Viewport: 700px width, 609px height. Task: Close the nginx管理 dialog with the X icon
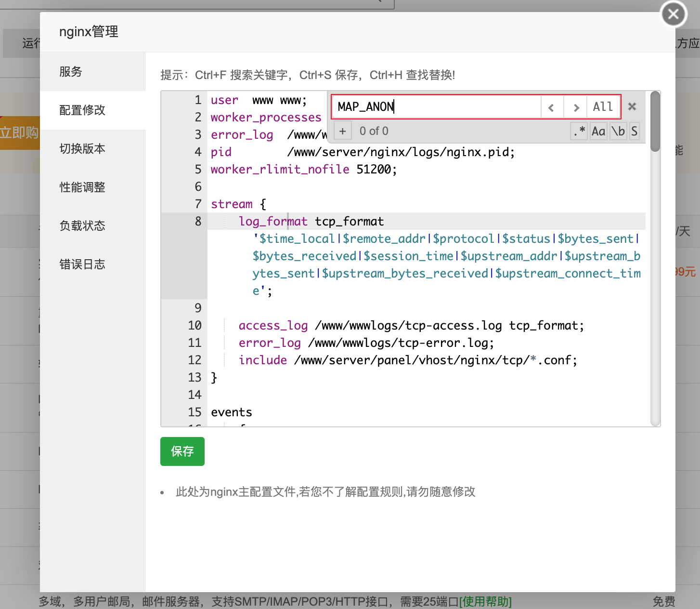coord(674,14)
